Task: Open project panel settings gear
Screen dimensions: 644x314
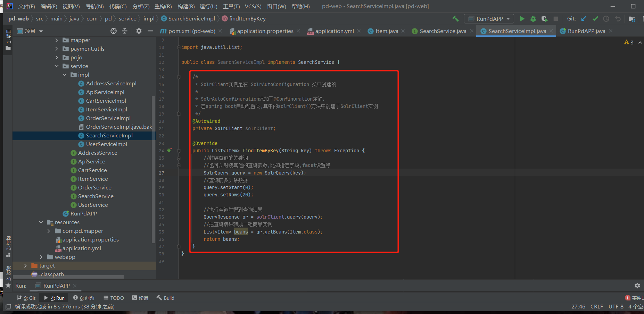Action: 139,31
